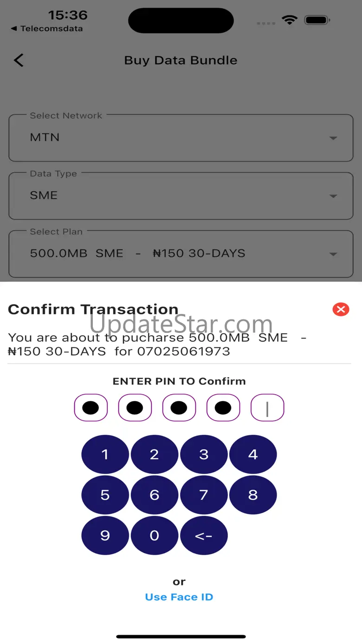Select the first PIN digit box
The width and height of the screenshot is (362, 644).
[x=91, y=408]
